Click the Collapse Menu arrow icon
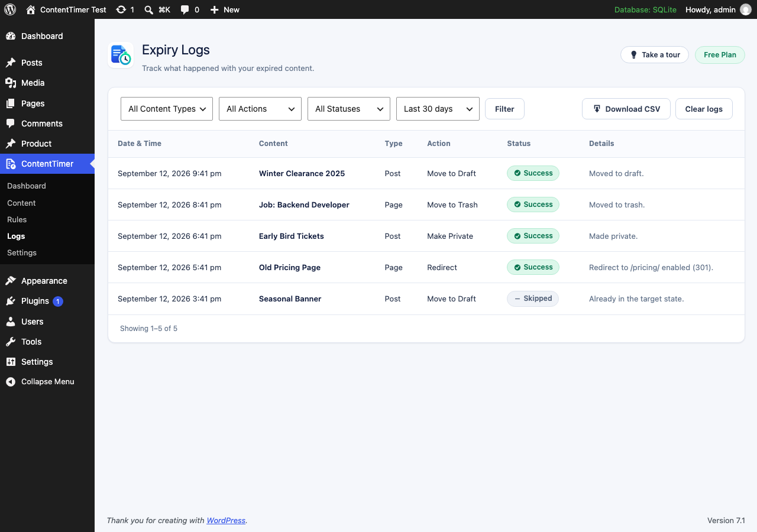 pos(11,382)
